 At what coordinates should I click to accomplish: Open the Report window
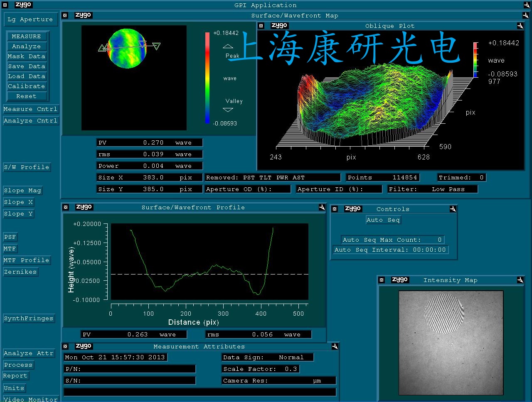coord(15,375)
